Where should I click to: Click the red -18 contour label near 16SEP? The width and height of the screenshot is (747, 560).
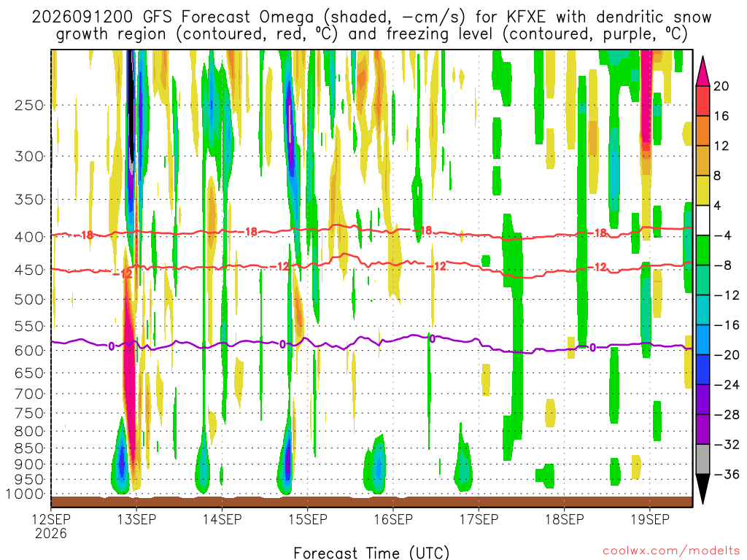point(422,230)
